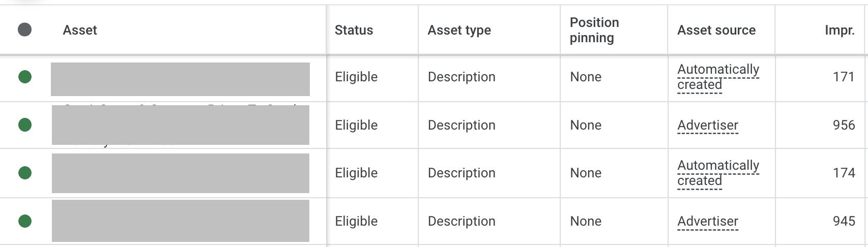Viewport: 868px width, 247px height.
Task: Open Position pinning 'None' in 171 row
Action: click(586, 77)
